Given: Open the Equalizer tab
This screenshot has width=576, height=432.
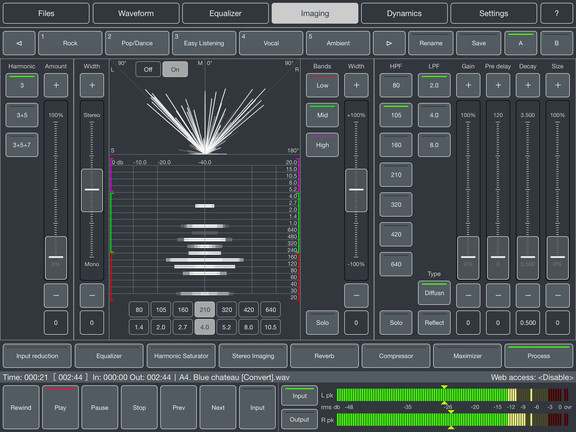Looking at the screenshot, I should 225,14.
